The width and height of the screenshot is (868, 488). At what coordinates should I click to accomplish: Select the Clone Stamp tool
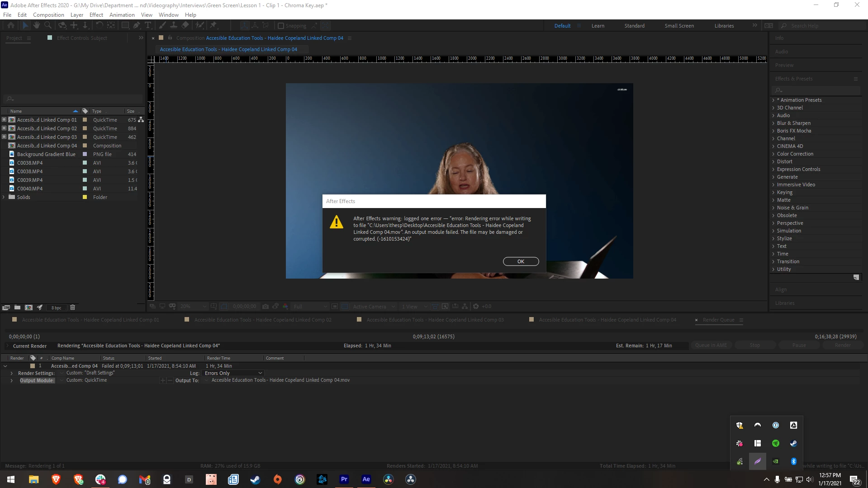(173, 26)
